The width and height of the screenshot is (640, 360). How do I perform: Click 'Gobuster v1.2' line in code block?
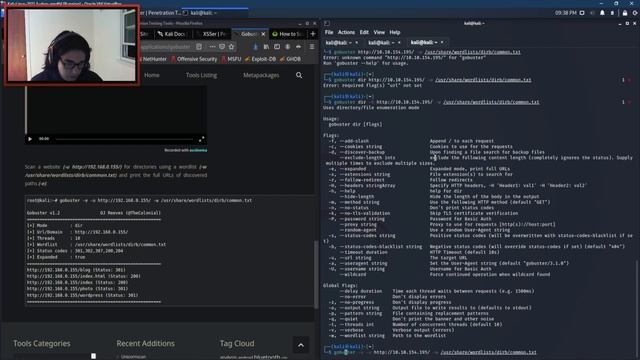tap(43, 213)
